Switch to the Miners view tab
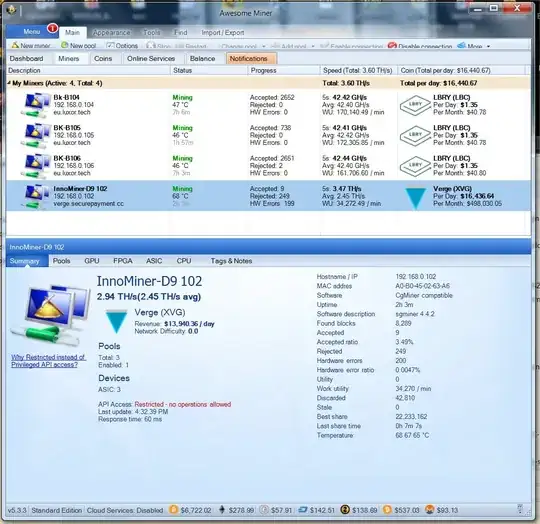540x524 pixels. coord(69,59)
